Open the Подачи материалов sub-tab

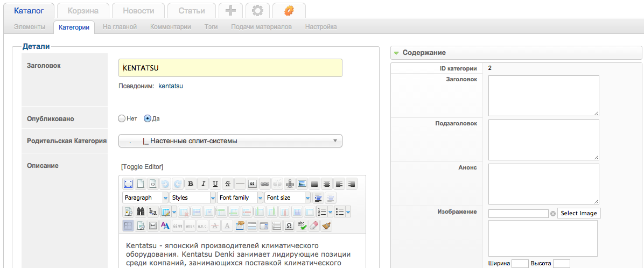point(261,27)
